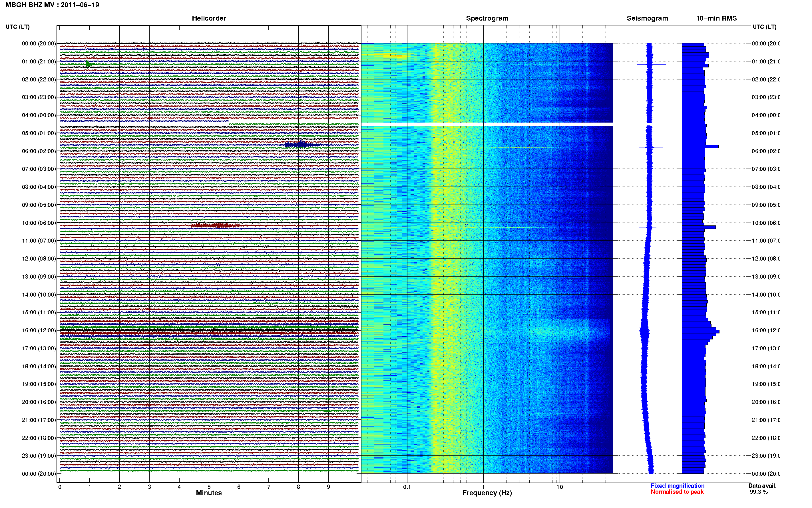
Task: Click the seismogram spike near 01:00
Action: pos(651,64)
